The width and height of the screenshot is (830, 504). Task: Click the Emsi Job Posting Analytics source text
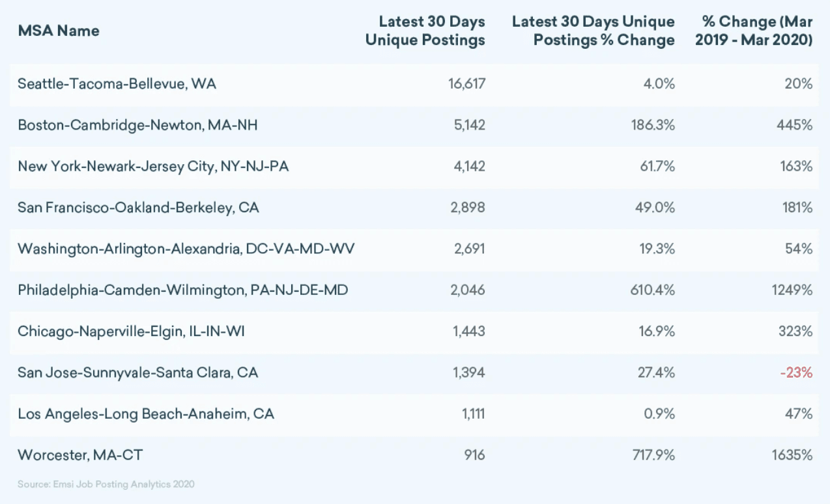pyautogui.click(x=106, y=484)
